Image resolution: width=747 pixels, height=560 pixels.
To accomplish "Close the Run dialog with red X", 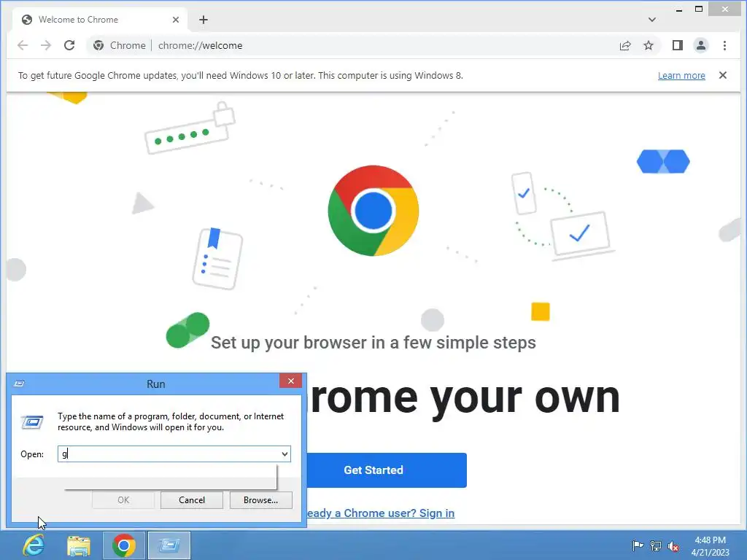I will point(290,381).
